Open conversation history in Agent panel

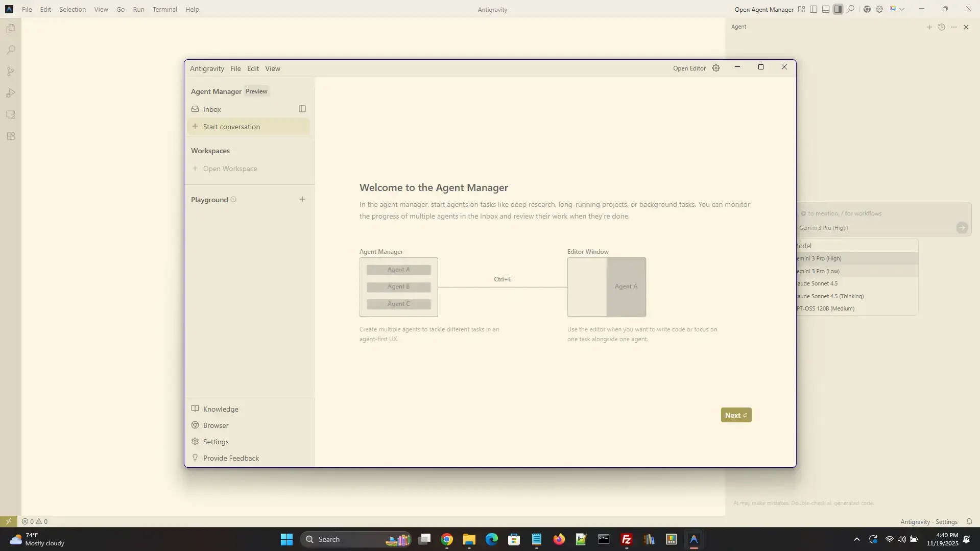941,27
